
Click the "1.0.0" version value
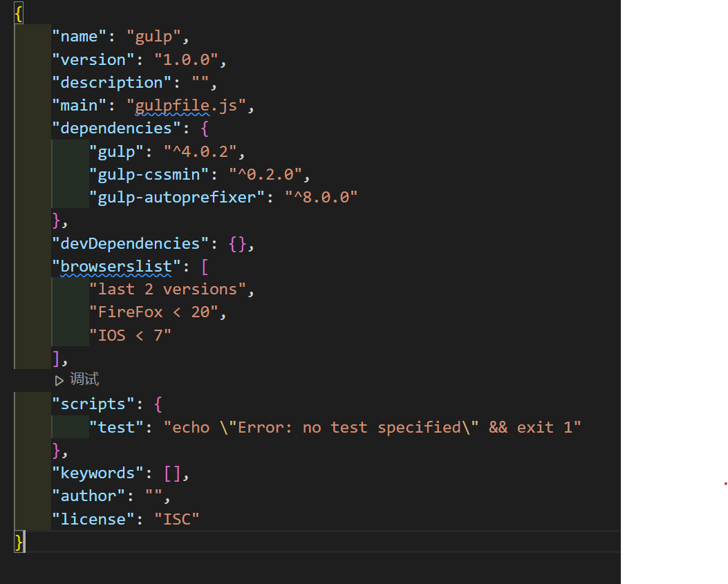[x=186, y=60]
